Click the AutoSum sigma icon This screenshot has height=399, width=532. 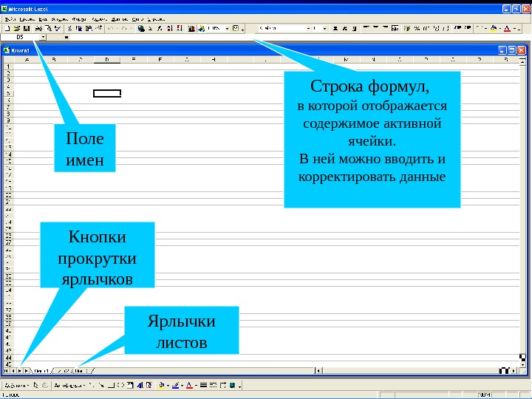pyautogui.click(x=150, y=29)
